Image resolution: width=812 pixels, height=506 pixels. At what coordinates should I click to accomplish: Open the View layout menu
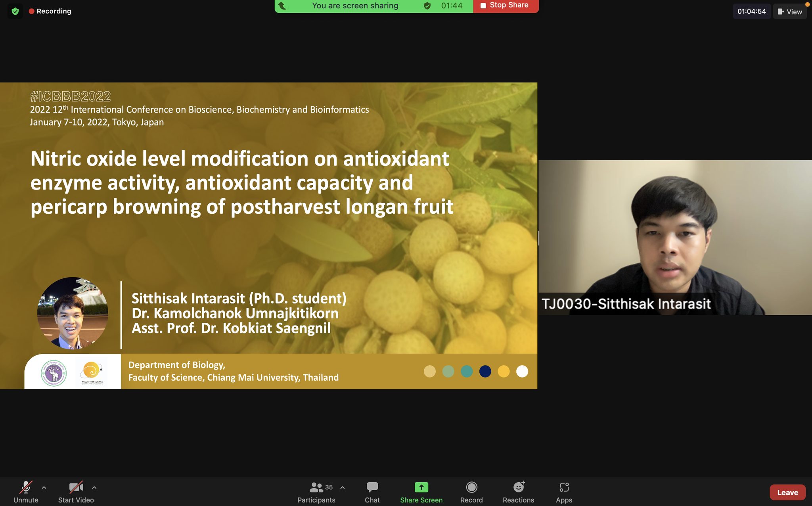[x=790, y=11]
